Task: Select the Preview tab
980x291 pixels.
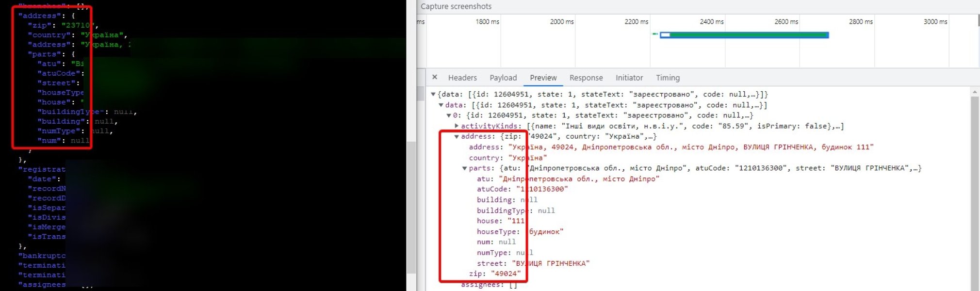Action: coord(543,78)
